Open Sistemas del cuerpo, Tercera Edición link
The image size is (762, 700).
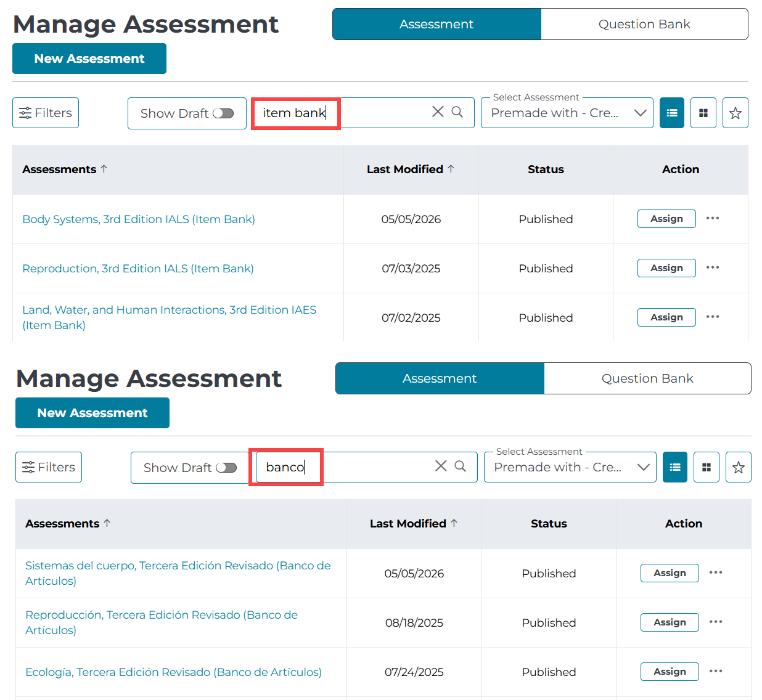(x=178, y=573)
